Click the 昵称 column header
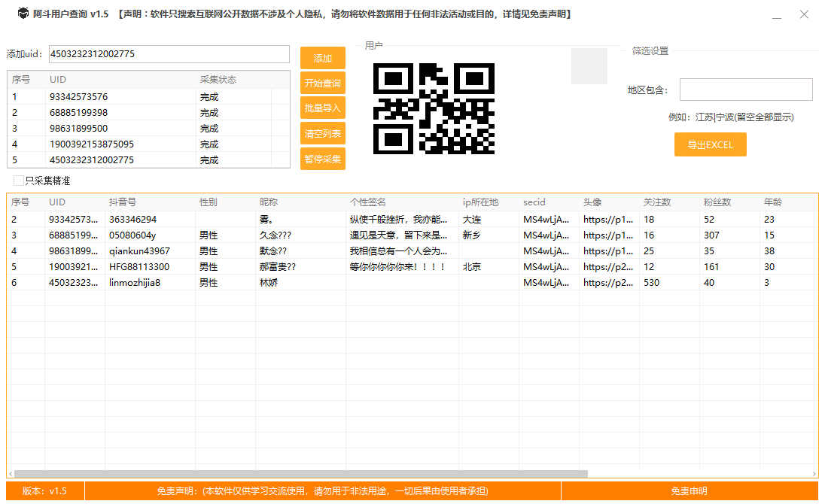This screenshot has height=504, width=825. click(x=300, y=202)
